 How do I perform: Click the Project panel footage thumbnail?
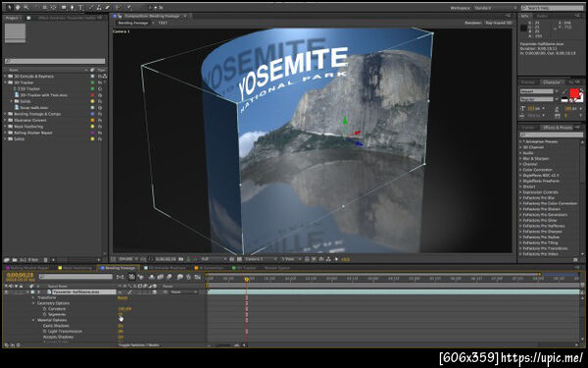[x=16, y=33]
